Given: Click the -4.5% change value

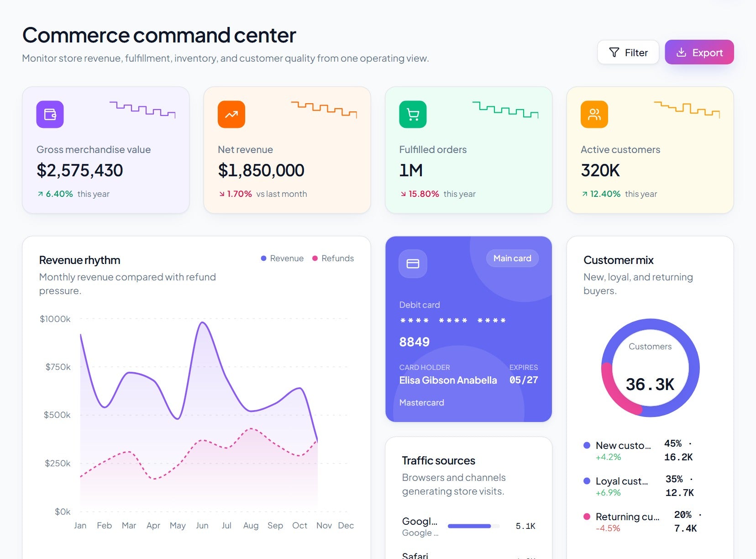Looking at the screenshot, I should point(608,528).
